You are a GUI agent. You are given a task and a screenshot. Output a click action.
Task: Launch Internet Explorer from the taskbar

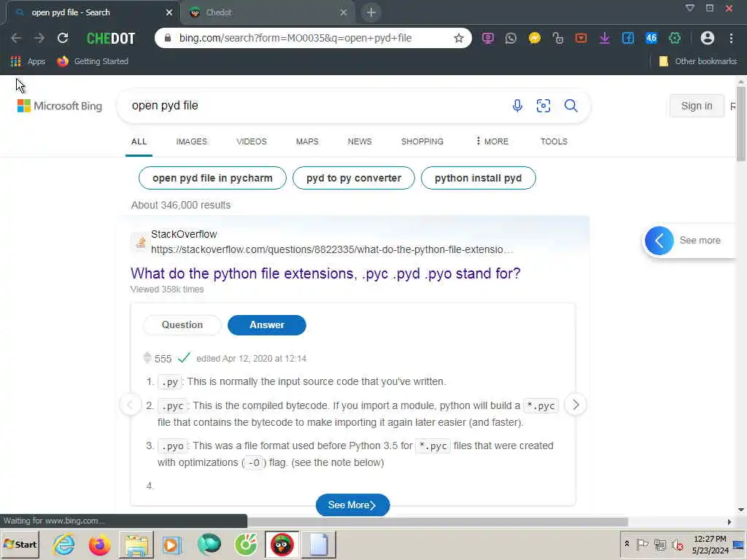(64, 545)
